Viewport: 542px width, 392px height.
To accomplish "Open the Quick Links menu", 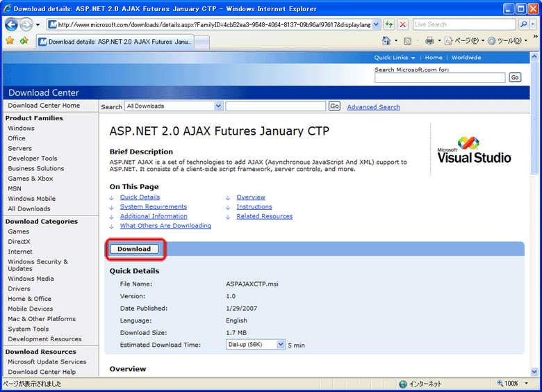I will pyautogui.click(x=395, y=58).
